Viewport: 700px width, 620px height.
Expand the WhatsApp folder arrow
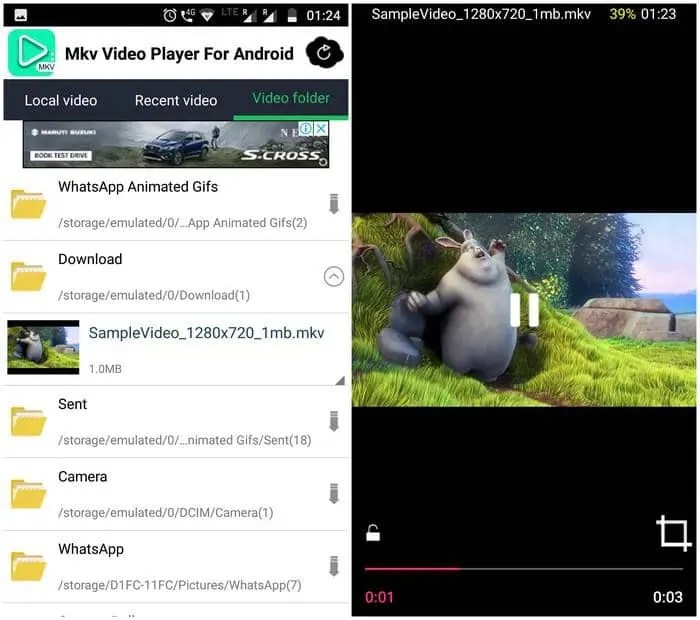pyautogui.click(x=334, y=566)
